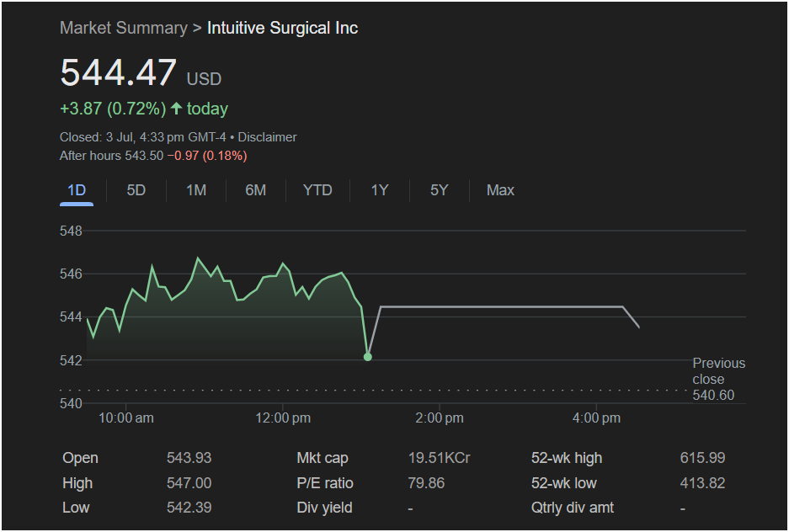The image size is (789, 532).
Task: Click the 548 y-axis label
Action: 71,231
